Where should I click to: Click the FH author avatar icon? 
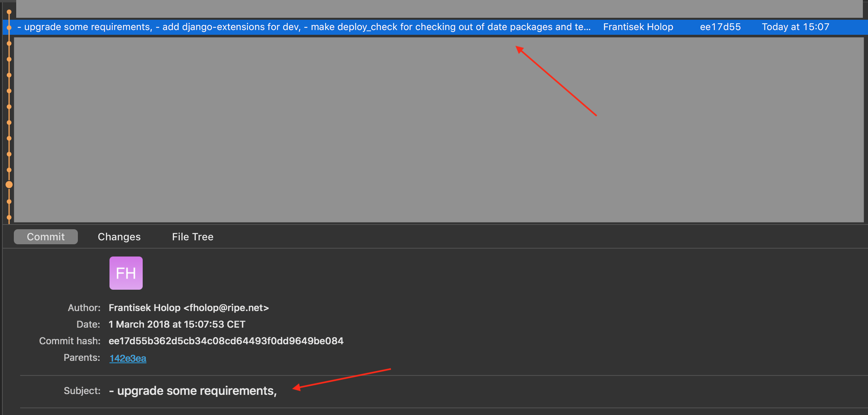(126, 273)
